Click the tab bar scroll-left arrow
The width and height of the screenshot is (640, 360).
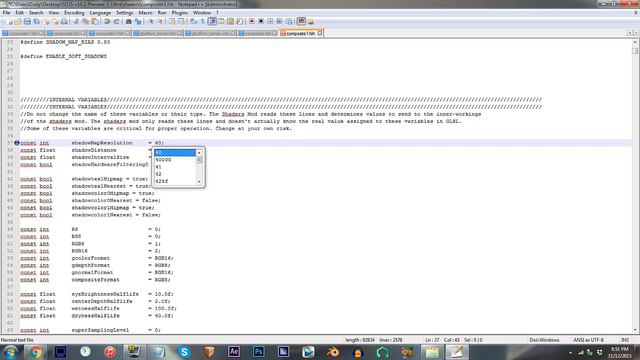(630, 33)
